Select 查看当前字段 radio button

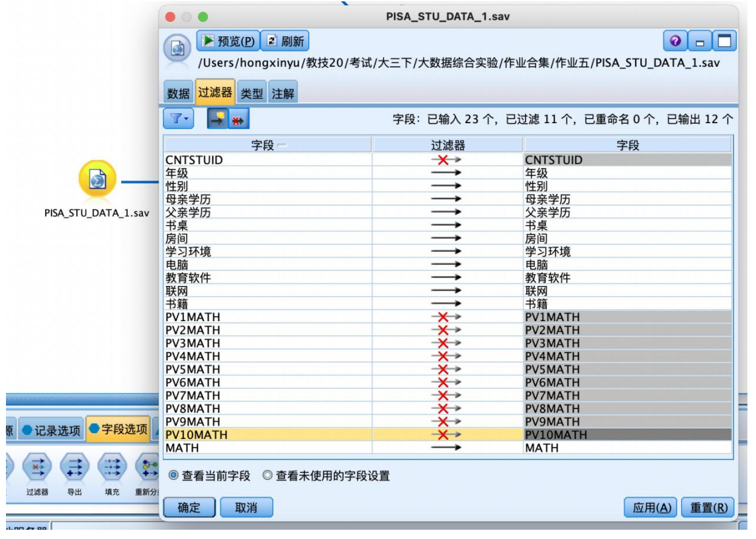[x=173, y=475]
